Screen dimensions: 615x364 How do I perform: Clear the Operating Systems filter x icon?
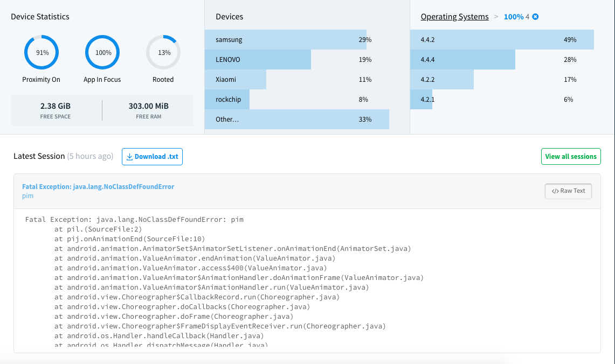tap(535, 17)
